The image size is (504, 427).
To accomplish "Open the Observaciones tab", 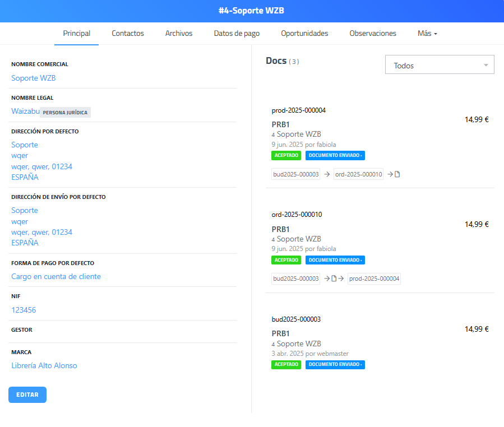I will 373,34.
